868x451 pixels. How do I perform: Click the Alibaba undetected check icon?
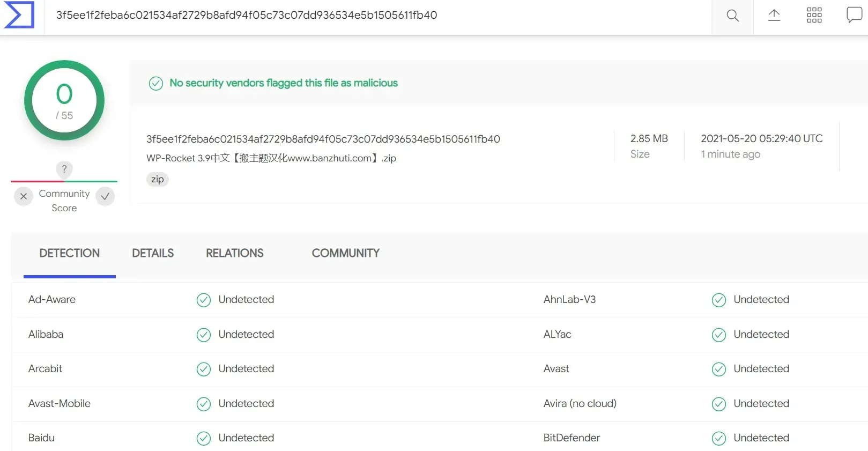pyautogui.click(x=204, y=335)
